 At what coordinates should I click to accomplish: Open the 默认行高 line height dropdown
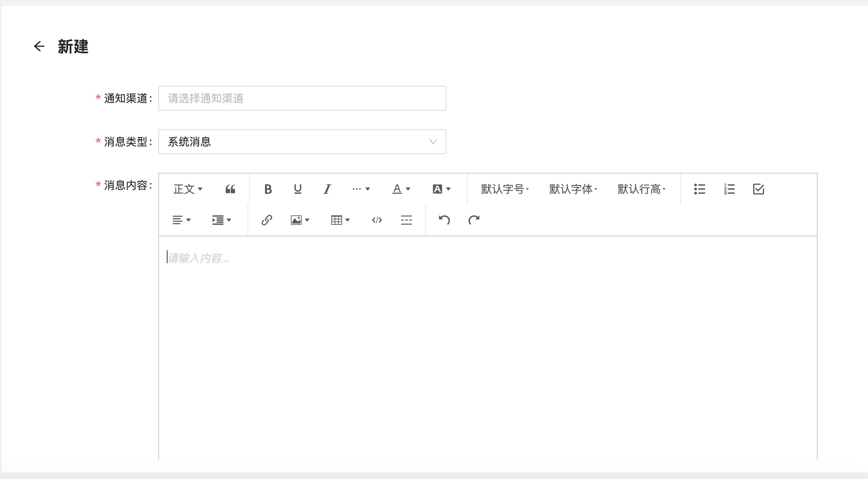(641, 189)
